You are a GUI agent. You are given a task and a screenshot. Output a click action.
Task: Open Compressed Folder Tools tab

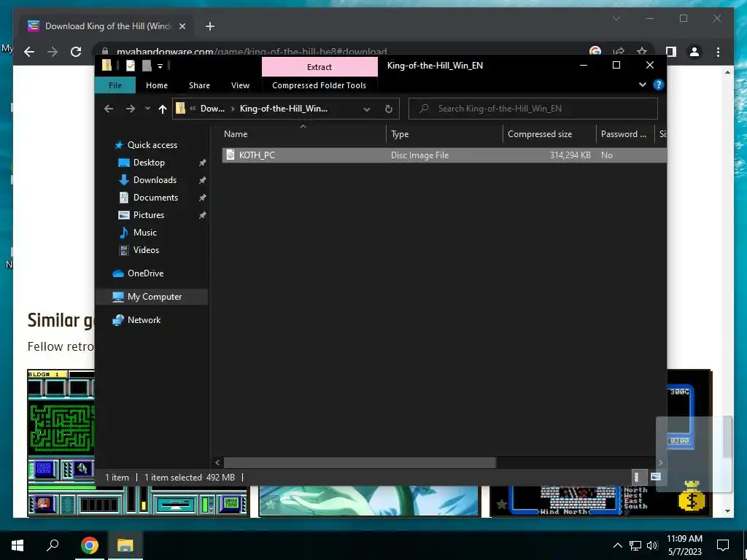tap(320, 85)
